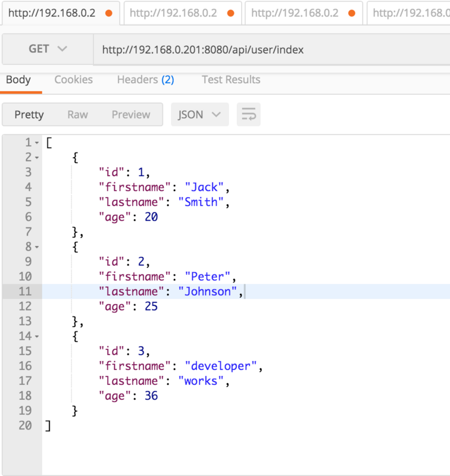
Task: Toggle the line wrap icon button
Action: coord(248,114)
